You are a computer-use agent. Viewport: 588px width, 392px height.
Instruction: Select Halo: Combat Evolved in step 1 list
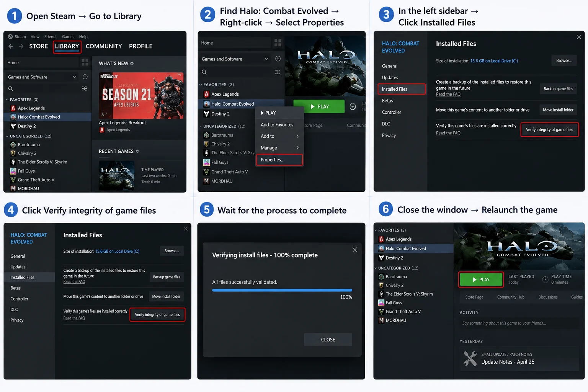tap(47, 117)
